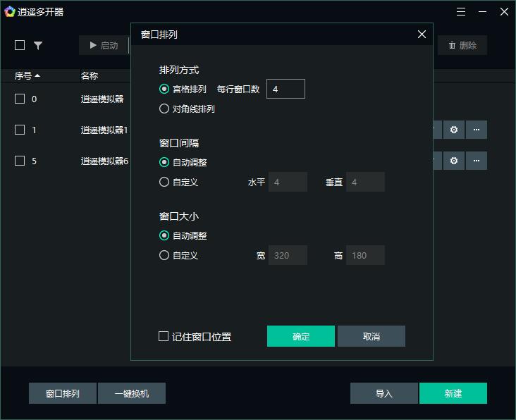Screen dimensions: 516x420
Task: Click the 删除 trash button
Action: 462,45
